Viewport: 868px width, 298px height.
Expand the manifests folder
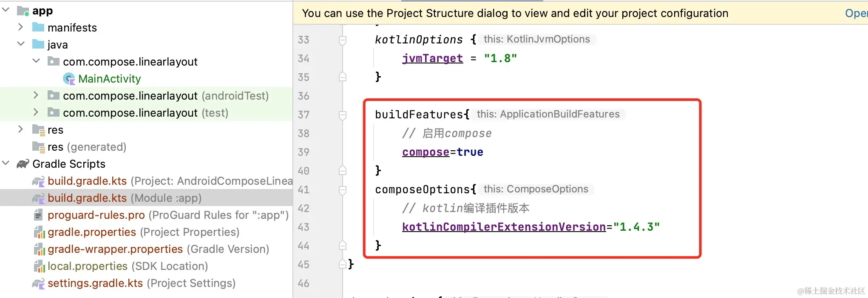[20, 27]
